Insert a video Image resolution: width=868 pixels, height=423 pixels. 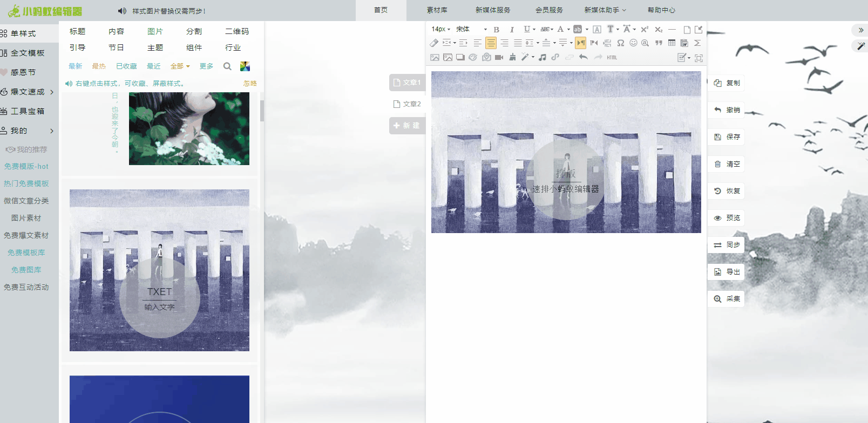click(x=499, y=57)
